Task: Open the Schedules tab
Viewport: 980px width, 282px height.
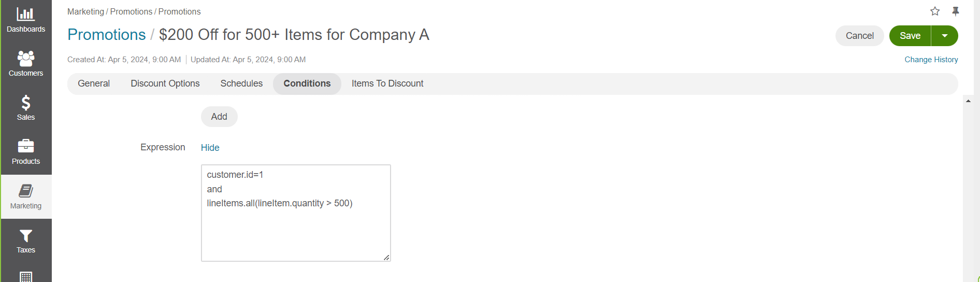Action: [241, 83]
